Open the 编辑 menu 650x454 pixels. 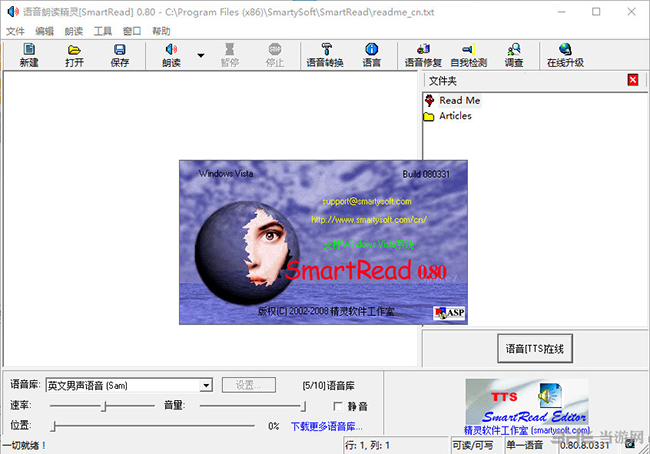44,31
